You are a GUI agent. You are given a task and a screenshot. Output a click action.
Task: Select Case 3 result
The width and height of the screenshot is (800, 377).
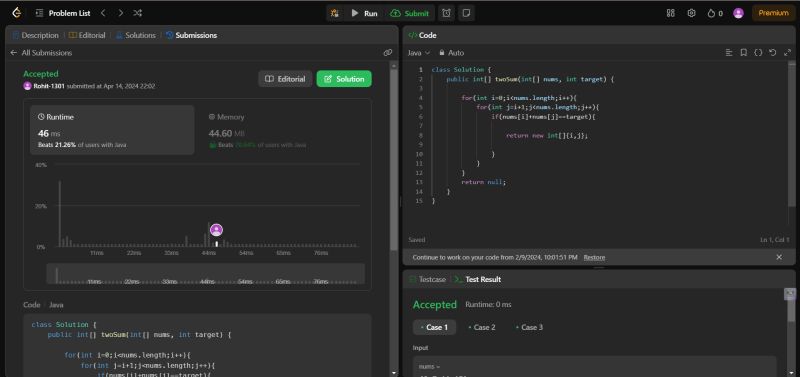(529, 328)
